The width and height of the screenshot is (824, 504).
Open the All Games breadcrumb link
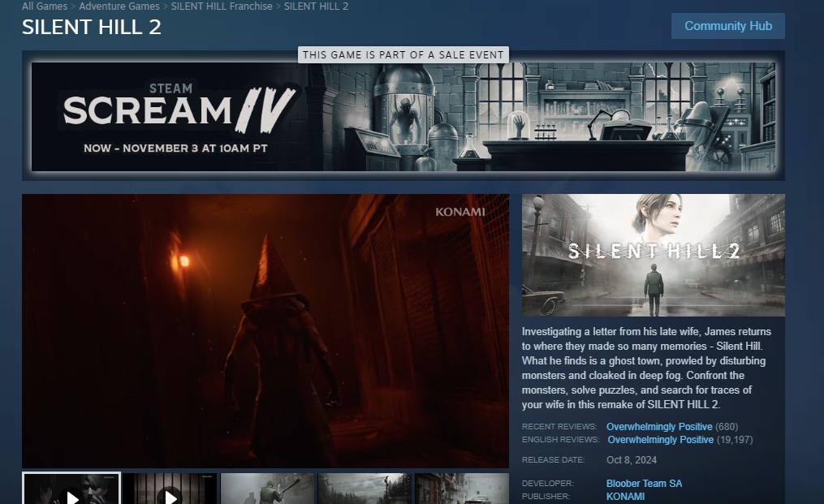click(x=45, y=6)
